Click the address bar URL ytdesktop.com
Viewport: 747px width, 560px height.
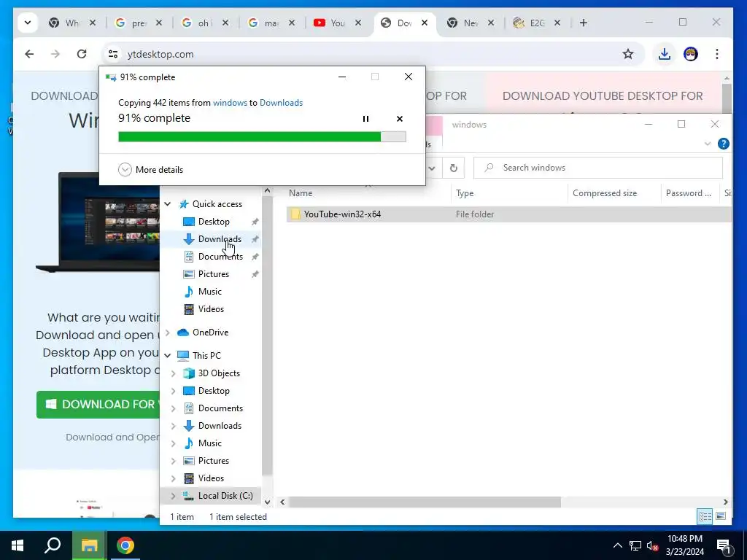[160, 54]
